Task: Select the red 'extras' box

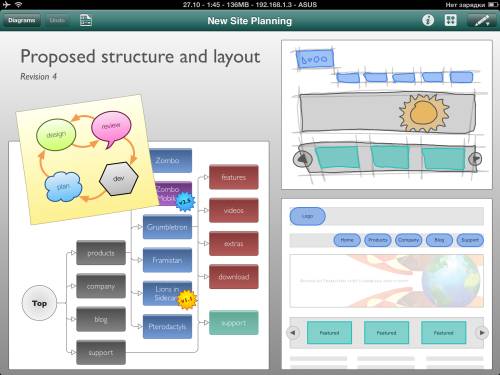Action: point(234,243)
